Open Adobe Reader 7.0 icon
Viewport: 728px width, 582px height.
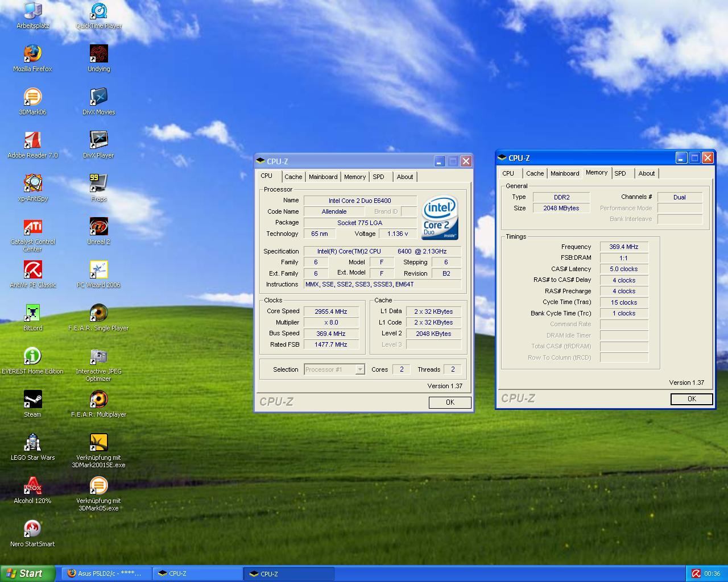tap(32, 140)
